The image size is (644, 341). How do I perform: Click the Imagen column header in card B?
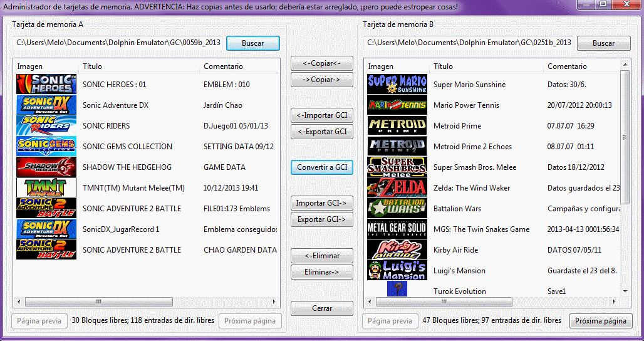pyautogui.click(x=397, y=66)
